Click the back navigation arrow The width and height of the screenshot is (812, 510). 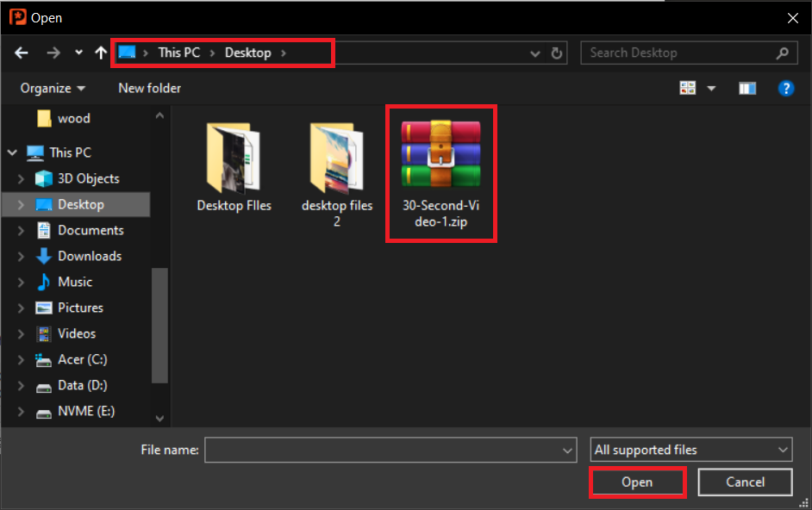pyautogui.click(x=21, y=53)
